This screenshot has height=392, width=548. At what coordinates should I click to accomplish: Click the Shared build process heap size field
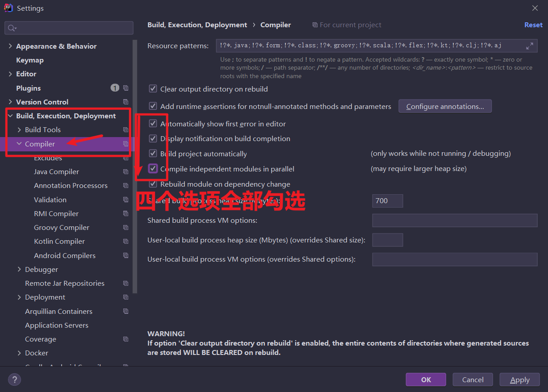[388, 201]
